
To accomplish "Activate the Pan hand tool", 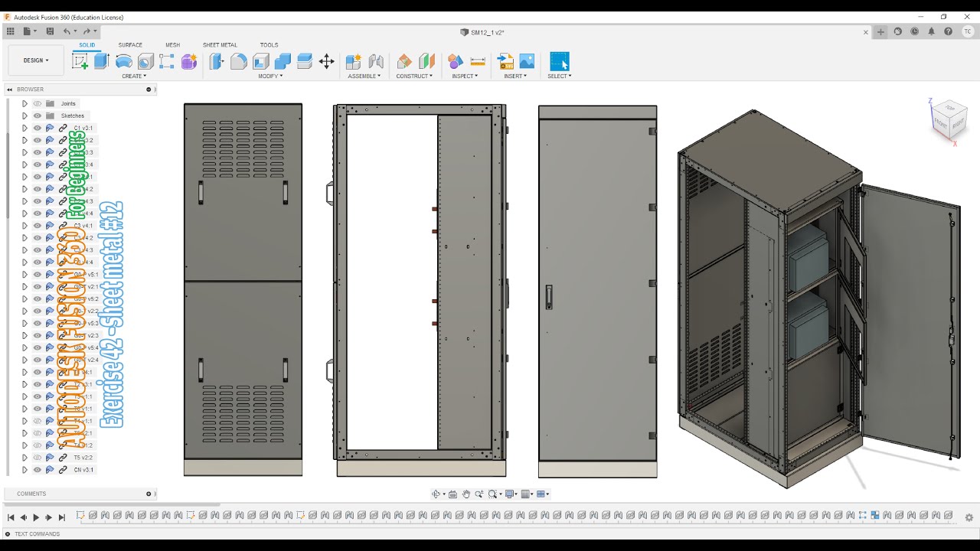I will pyautogui.click(x=465, y=494).
